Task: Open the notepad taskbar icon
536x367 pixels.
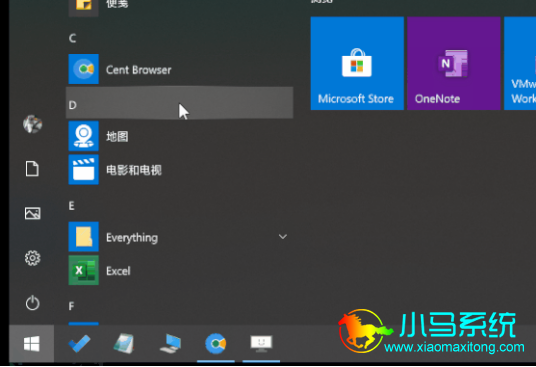Action: click(124, 343)
